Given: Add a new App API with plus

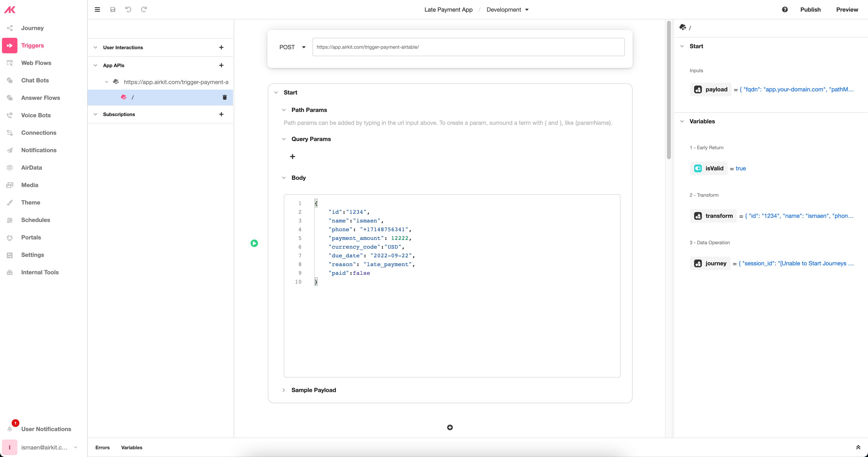Looking at the screenshot, I should click(221, 65).
